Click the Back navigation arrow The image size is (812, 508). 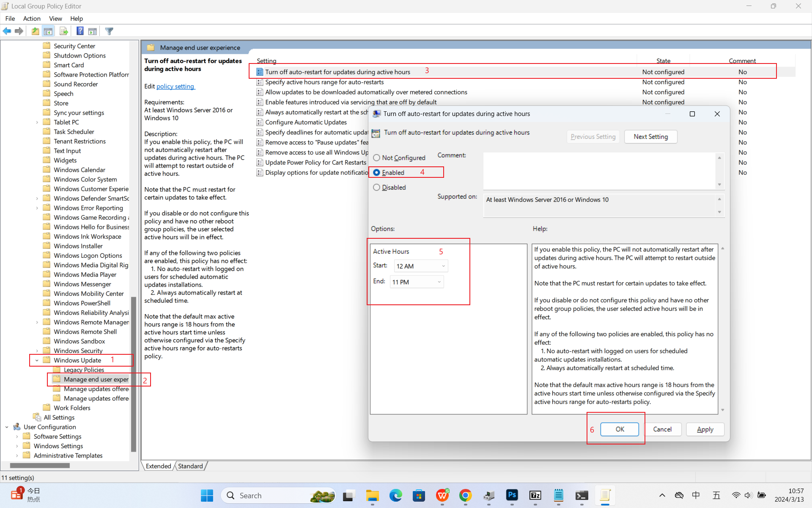(7, 31)
